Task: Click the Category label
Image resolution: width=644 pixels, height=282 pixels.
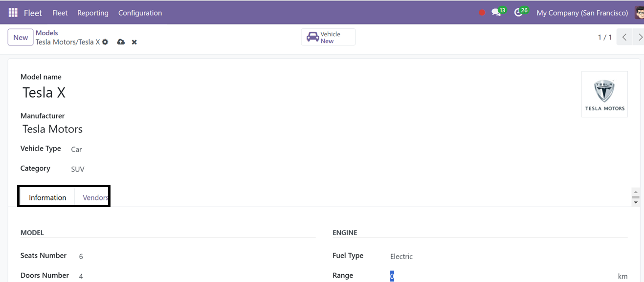Action: coord(35,168)
